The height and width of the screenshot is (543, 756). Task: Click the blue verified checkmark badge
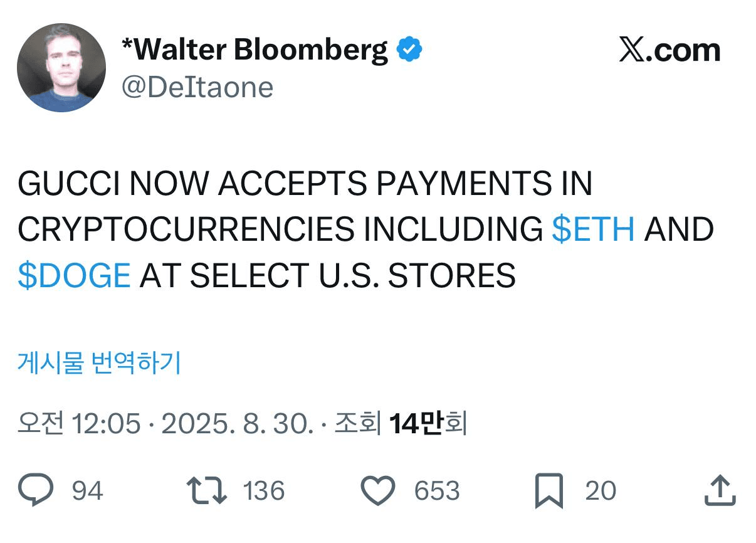pos(410,50)
